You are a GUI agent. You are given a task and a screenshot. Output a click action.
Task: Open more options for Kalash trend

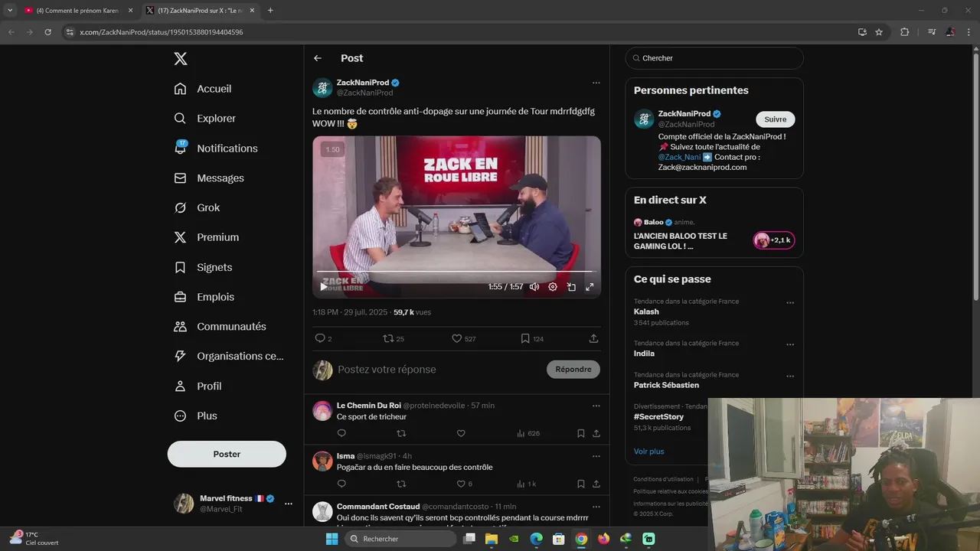coord(790,303)
